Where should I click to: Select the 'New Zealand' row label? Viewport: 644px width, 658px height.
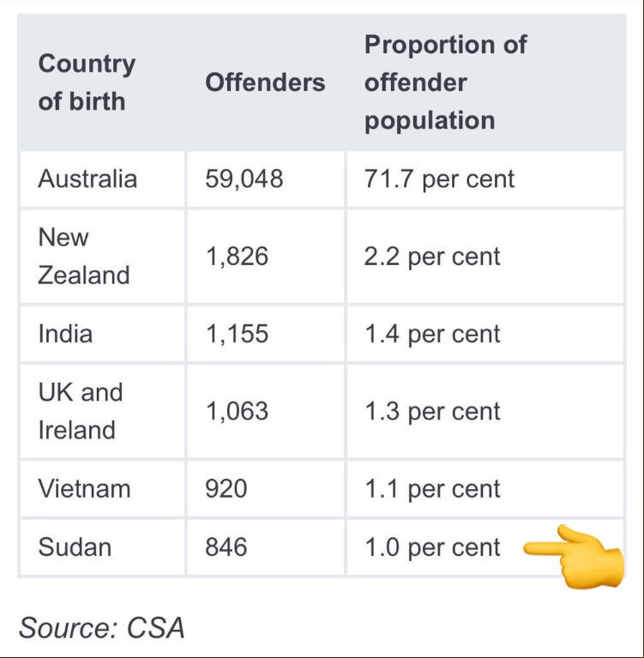tap(84, 256)
